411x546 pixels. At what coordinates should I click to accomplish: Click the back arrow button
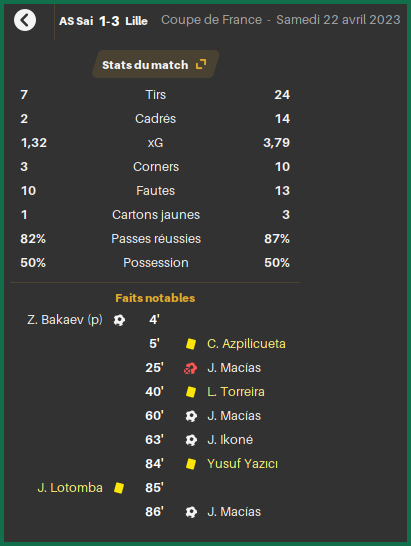click(x=25, y=20)
